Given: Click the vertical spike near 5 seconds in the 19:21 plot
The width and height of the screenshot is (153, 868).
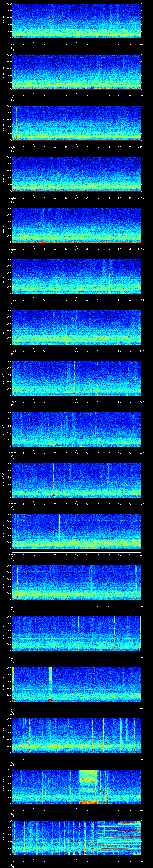Looking at the screenshot, I should coord(16,123).
